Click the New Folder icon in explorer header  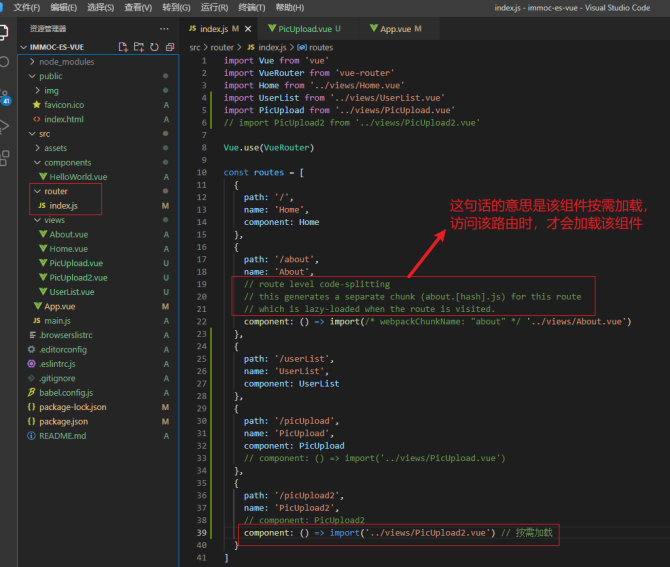tap(138, 47)
